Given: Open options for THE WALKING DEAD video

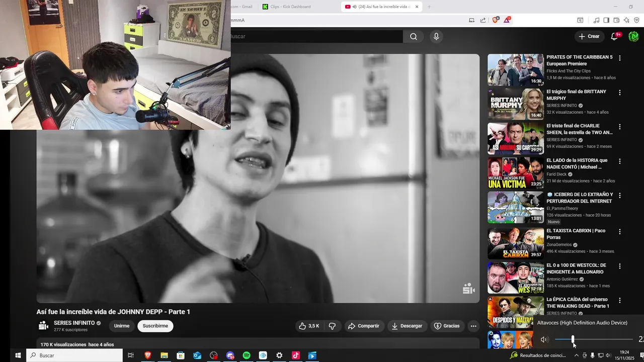Looking at the screenshot, I should coord(620,300).
